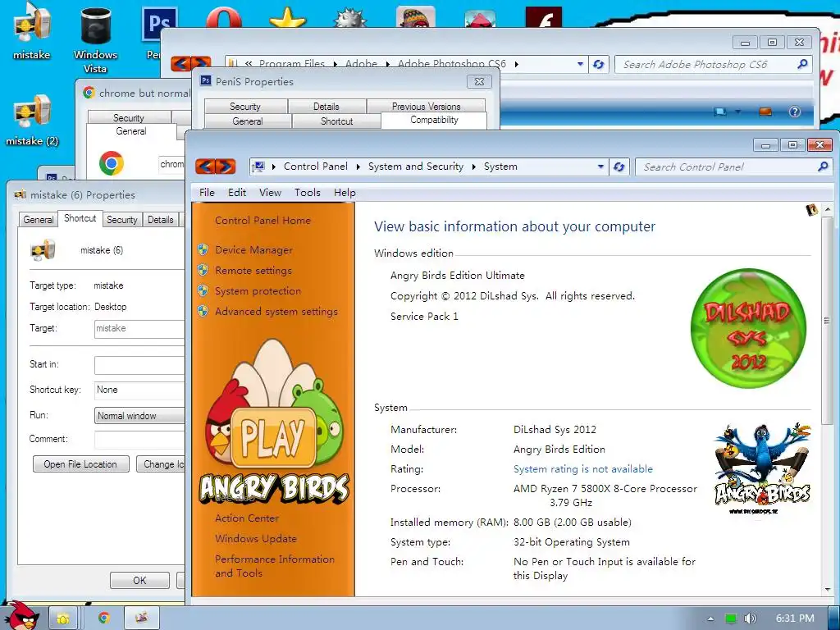
Task: Open the Opera desktop icon
Action: coord(224,18)
